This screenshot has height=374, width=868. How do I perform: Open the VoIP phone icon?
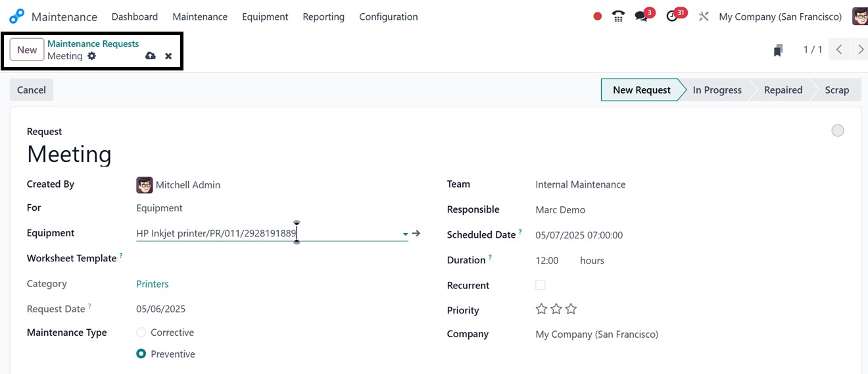tap(618, 16)
